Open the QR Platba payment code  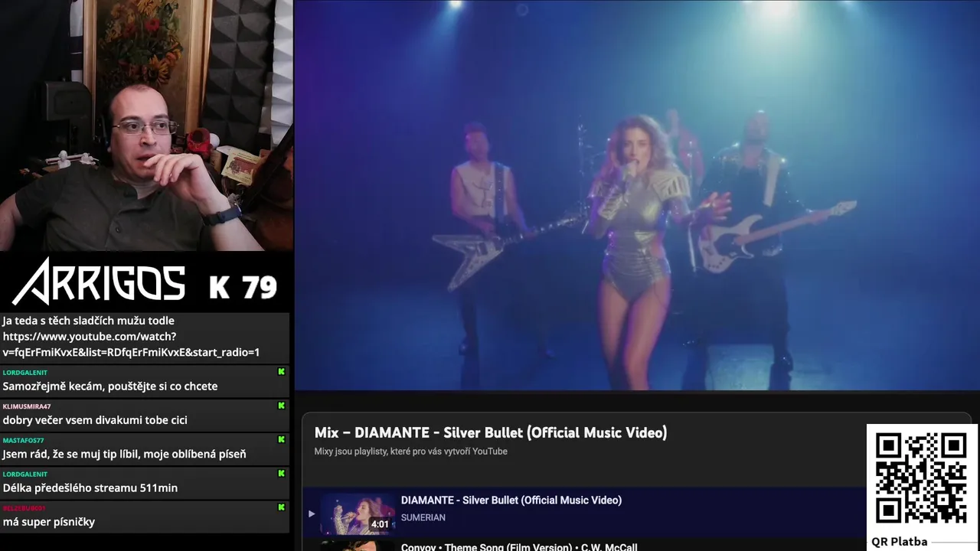click(921, 478)
